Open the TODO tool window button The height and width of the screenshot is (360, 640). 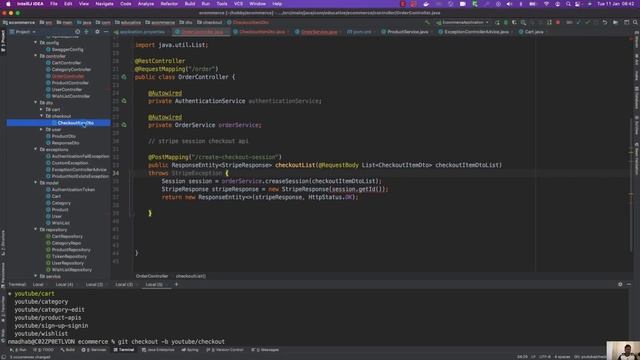click(x=43, y=350)
